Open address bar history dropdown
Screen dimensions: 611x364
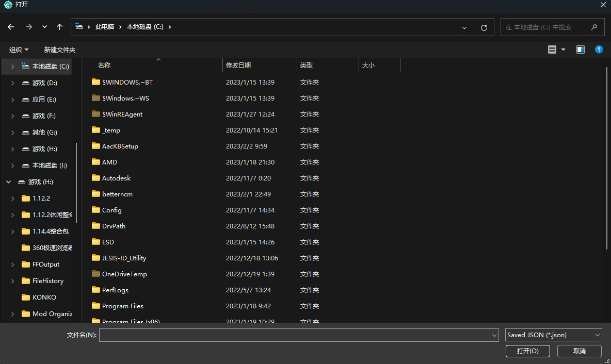coord(464,28)
